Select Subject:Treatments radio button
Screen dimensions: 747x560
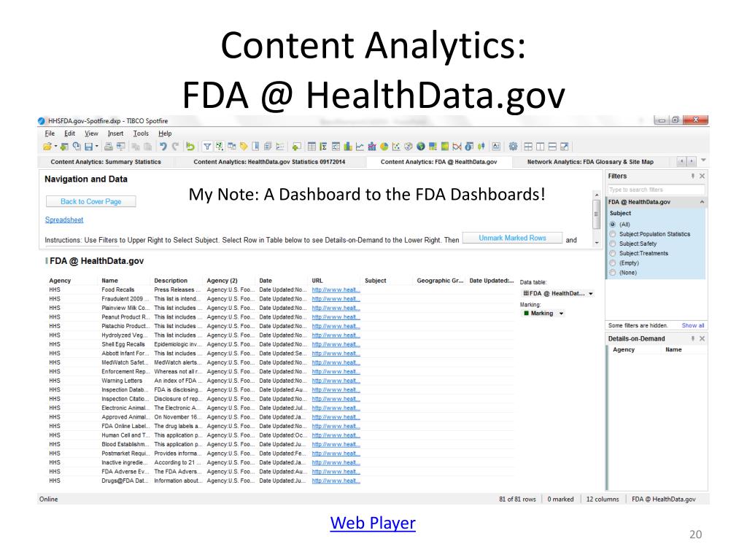pyautogui.click(x=613, y=253)
